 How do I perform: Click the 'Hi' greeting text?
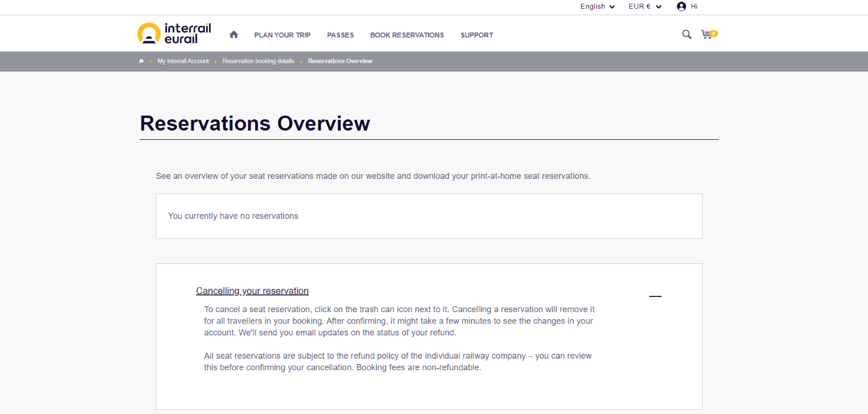(694, 7)
